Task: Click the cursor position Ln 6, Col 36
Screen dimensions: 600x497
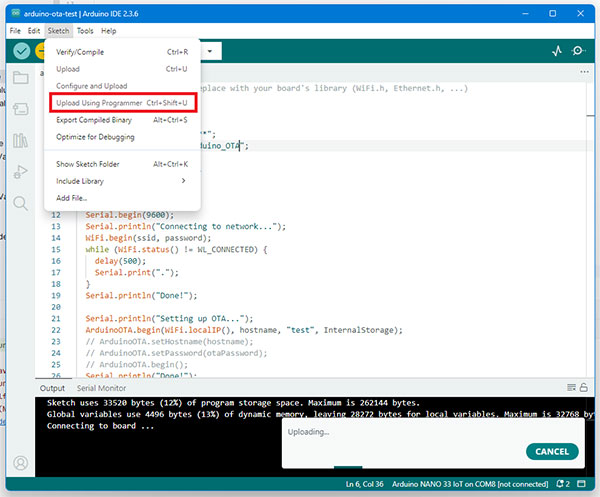Action: point(364,484)
